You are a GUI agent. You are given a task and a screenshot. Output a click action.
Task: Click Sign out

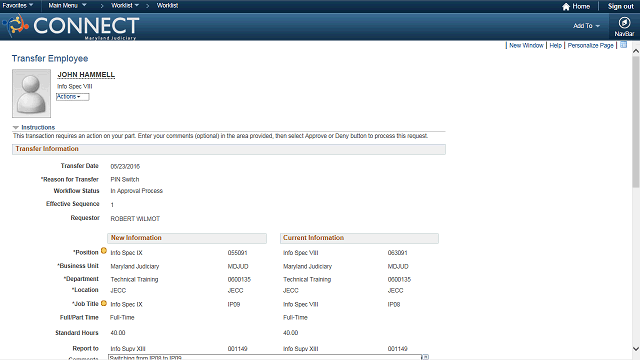click(620, 7)
